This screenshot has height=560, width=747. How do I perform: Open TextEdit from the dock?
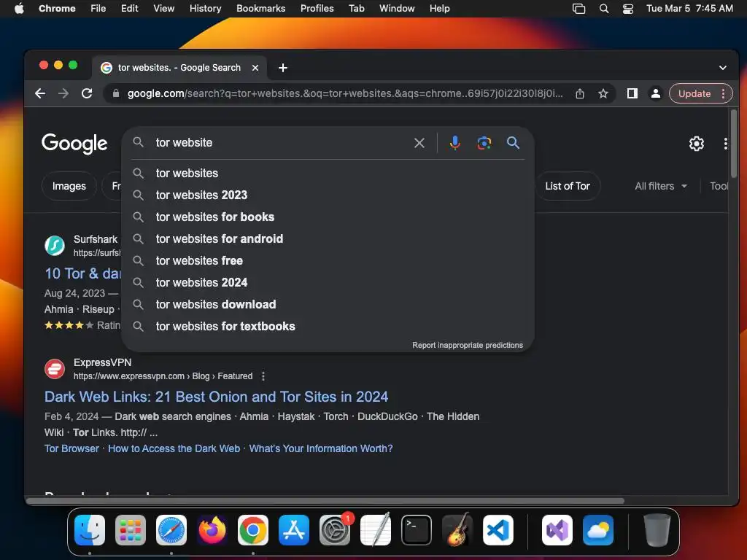click(376, 530)
